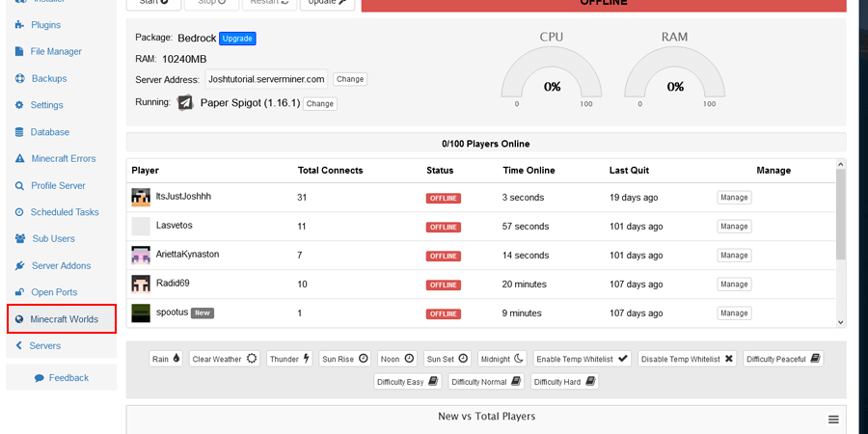Viewport: 868px width, 434px height.
Task: Click the Paper Spigot paper-plane icon
Action: pos(185,103)
